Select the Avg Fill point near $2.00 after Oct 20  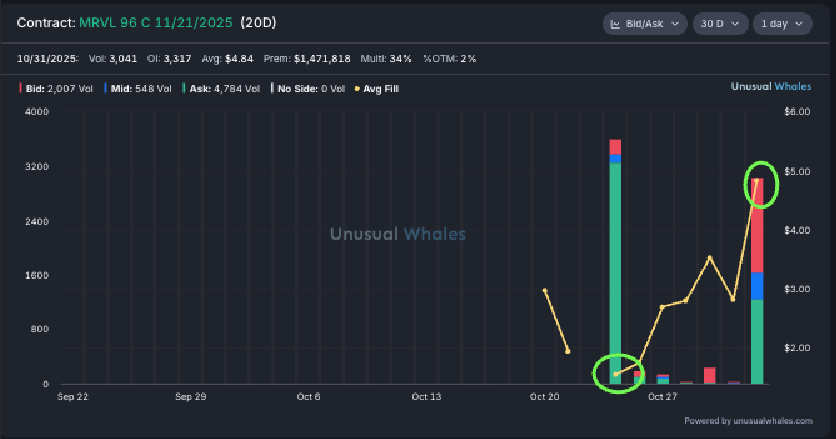pyautogui.click(x=568, y=352)
